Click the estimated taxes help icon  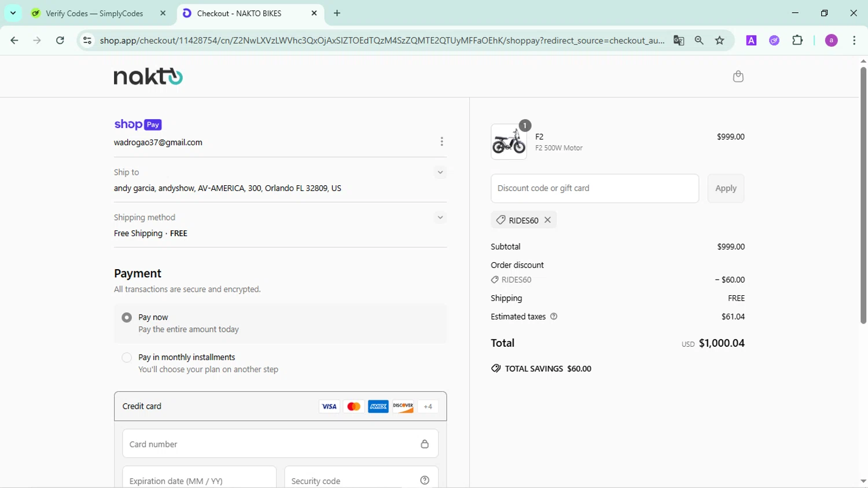554,317
